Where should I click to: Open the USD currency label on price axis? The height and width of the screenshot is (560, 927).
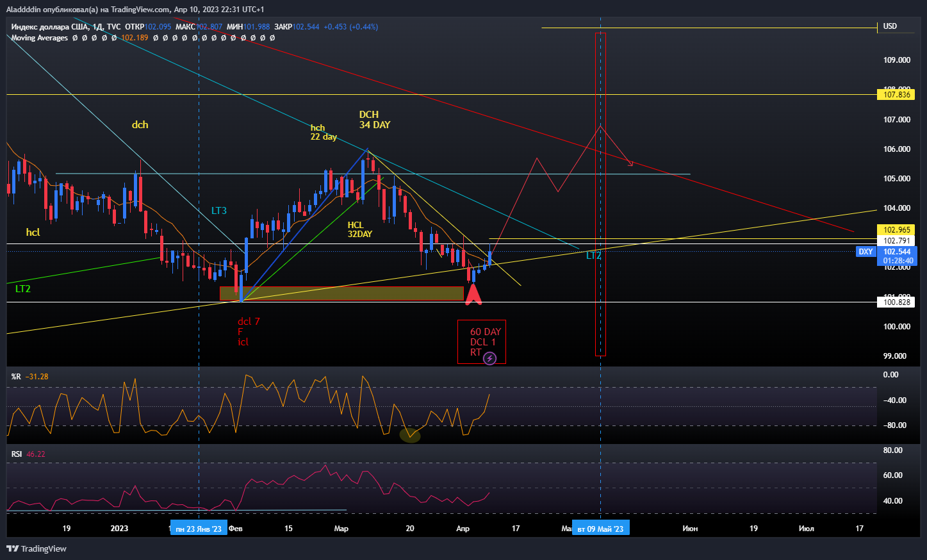coord(890,26)
